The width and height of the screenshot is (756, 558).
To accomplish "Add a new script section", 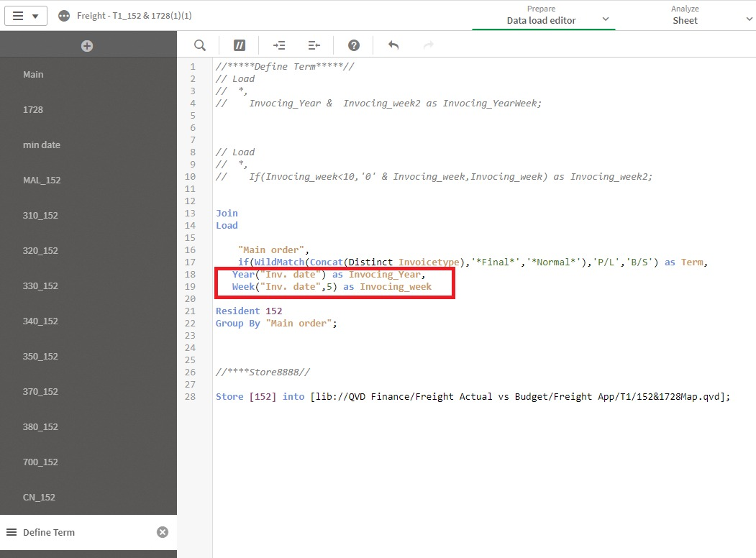I will click(x=87, y=46).
